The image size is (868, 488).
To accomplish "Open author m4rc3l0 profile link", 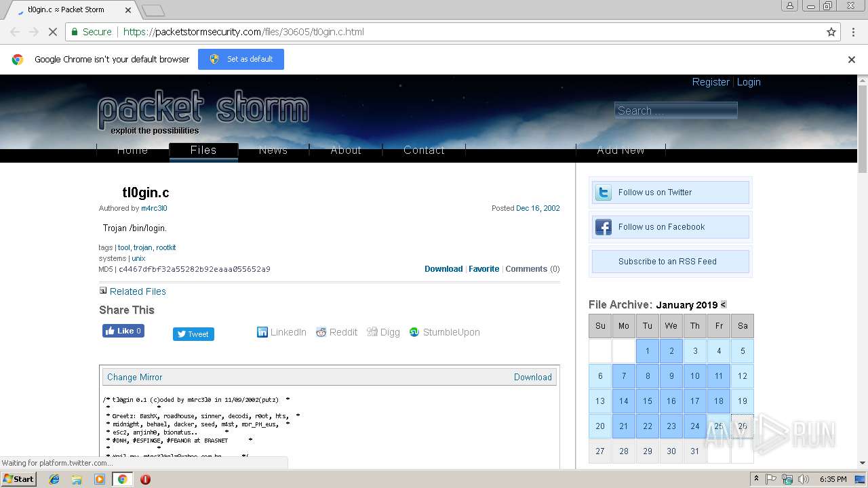I will (154, 208).
